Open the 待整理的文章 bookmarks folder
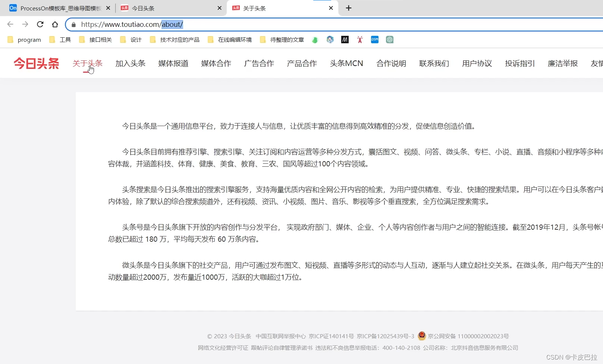Screen dimensions: 603x364 coord(282,40)
